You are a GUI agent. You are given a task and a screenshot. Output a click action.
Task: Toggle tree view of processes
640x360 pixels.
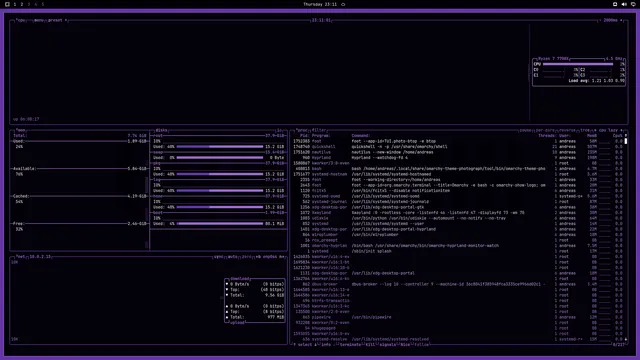(x=585, y=130)
